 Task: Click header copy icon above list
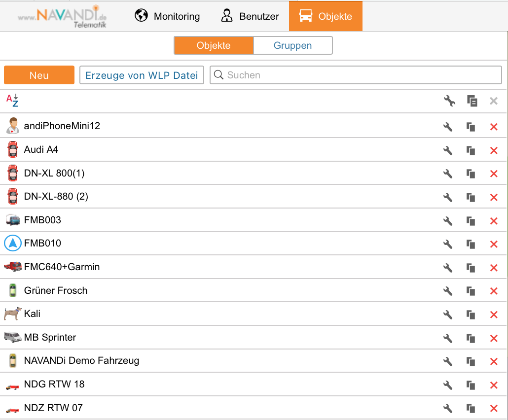click(472, 101)
